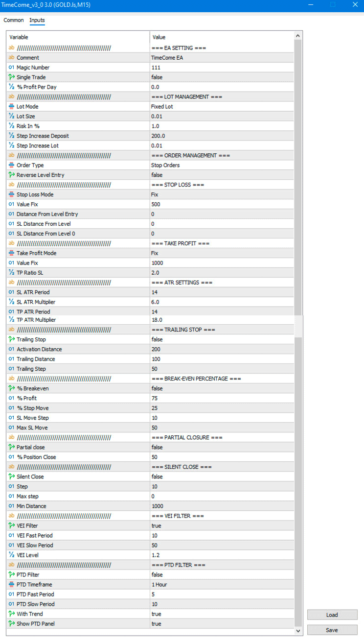Screen dimensions: 364x642
Task: Open the Take Profit Mode value dropdown
Action: coord(220,253)
